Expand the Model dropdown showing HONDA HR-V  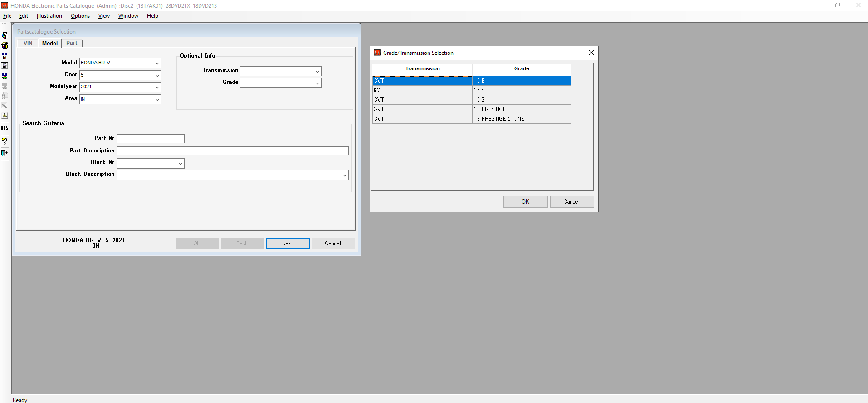pyautogui.click(x=157, y=63)
